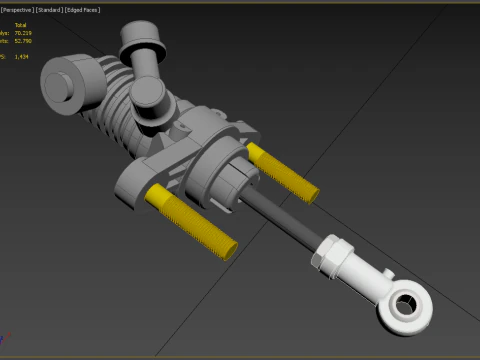Screen dimensions: 480x360
Task: Click the 'Total' statistics header text
Action: point(20,25)
